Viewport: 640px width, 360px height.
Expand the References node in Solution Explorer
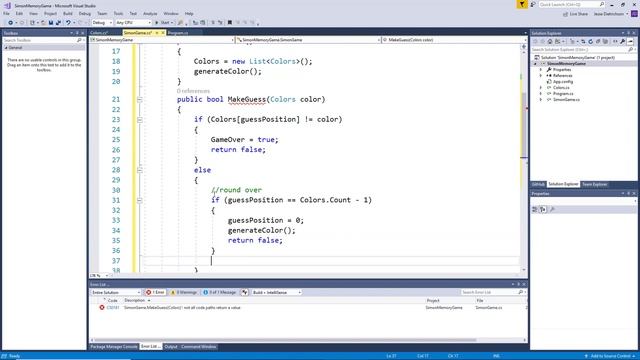click(541, 76)
